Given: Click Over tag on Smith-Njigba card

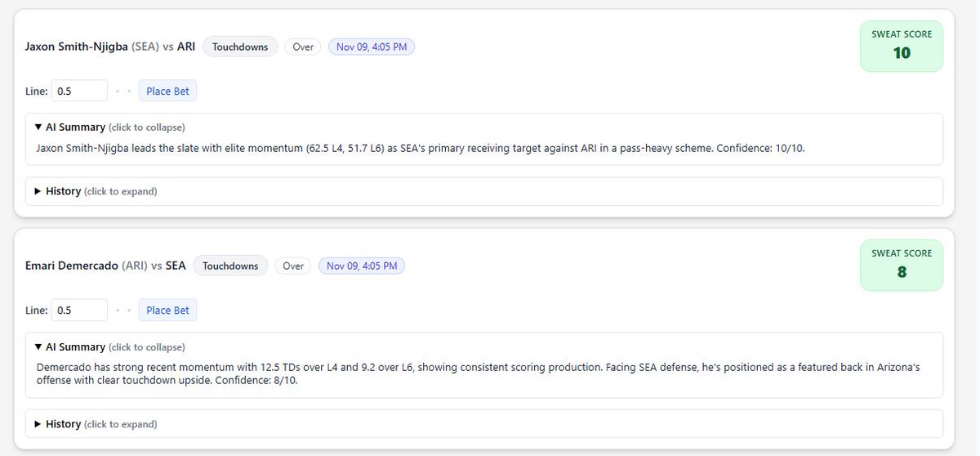Looking at the screenshot, I should [303, 47].
